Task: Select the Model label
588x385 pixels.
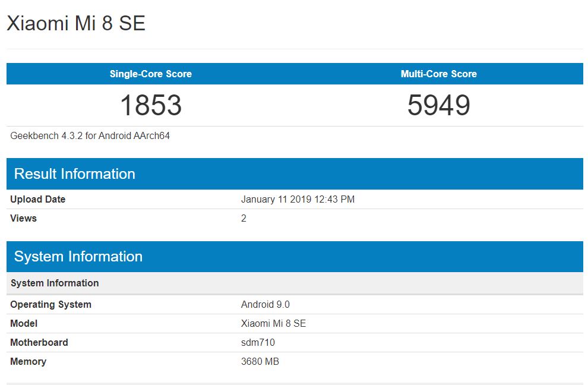Action: point(24,323)
